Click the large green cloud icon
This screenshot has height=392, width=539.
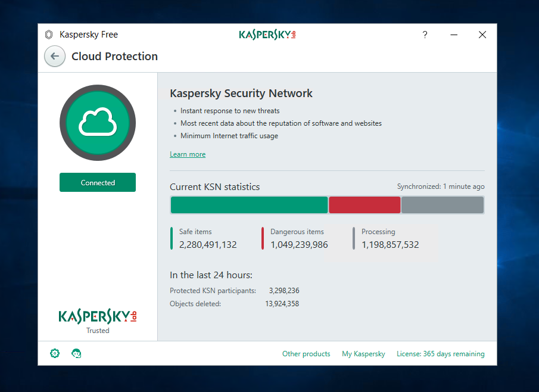pyautogui.click(x=98, y=123)
